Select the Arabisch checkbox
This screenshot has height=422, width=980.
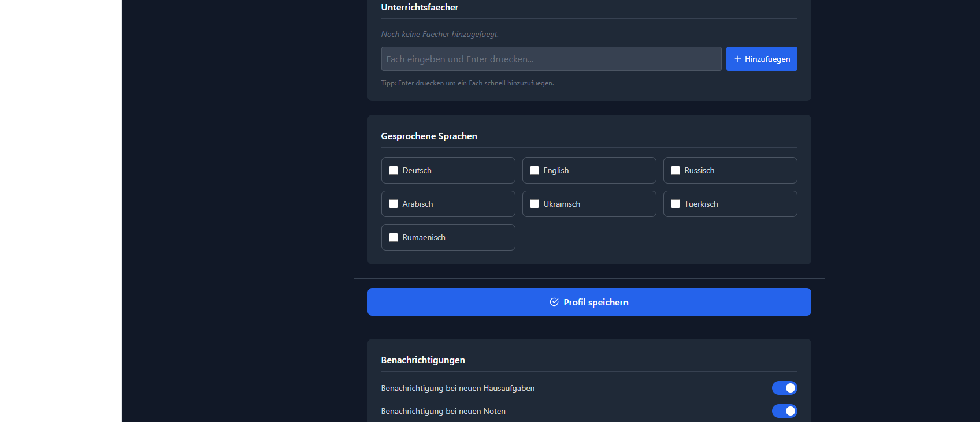394,204
